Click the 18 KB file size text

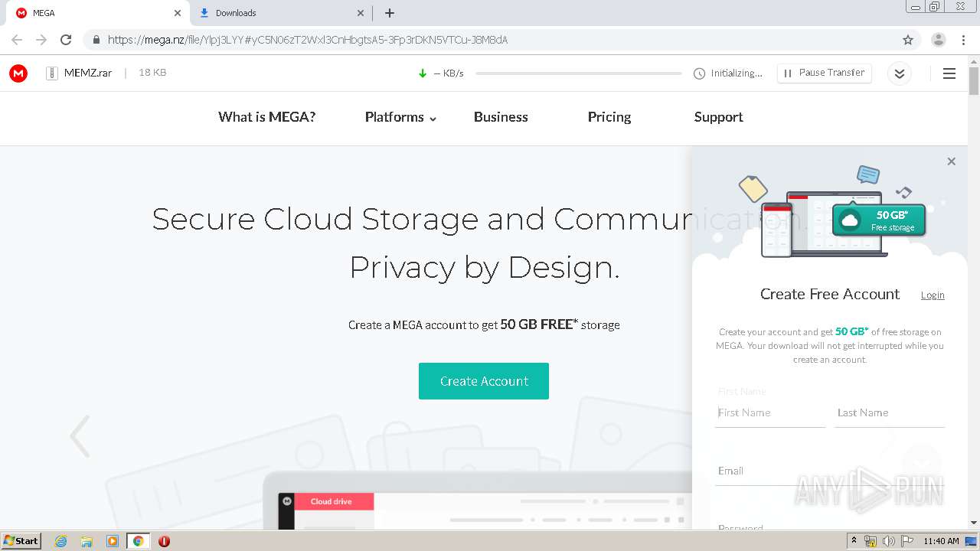pos(152,73)
